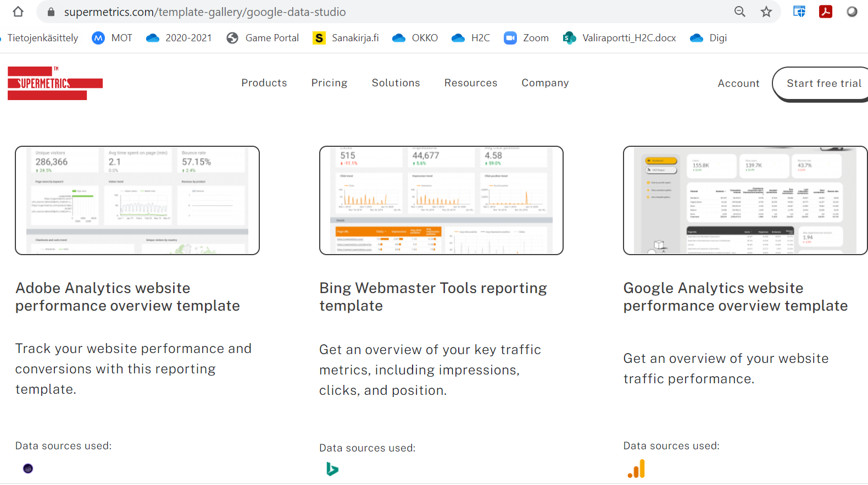Click 'Data sources used:' under the Google Analytics template
The width and height of the screenshot is (868, 485).
click(671, 446)
